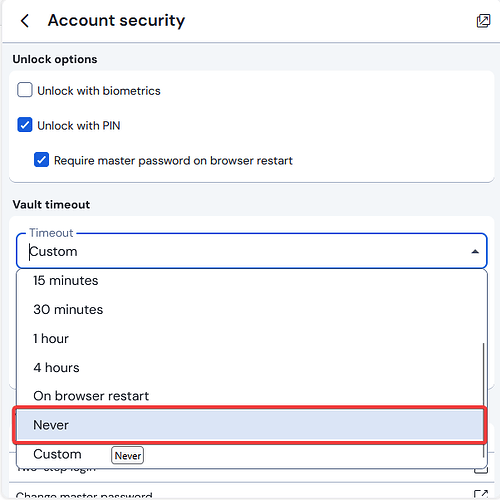Click the Change master password external link icon
Image resolution: width=500 pixels, height=500 pixels.
point(481,494)
